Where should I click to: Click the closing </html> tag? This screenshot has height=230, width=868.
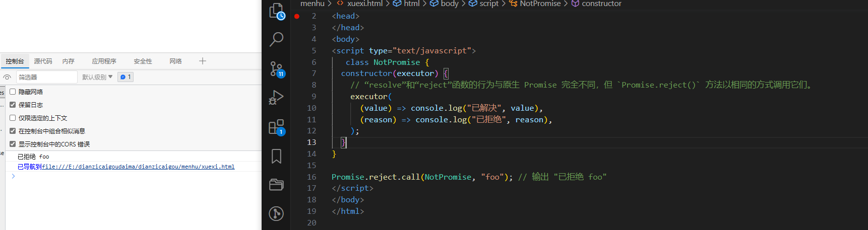[348, 211]
